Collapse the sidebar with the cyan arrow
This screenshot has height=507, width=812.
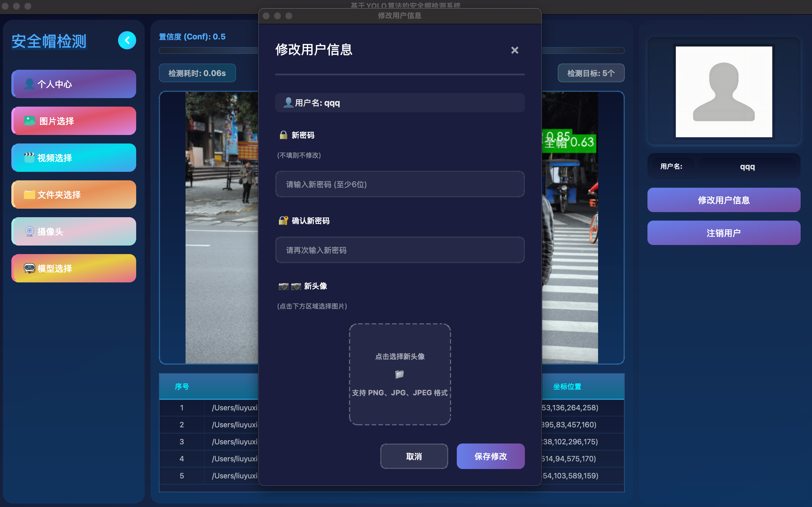tap(127, 41)
